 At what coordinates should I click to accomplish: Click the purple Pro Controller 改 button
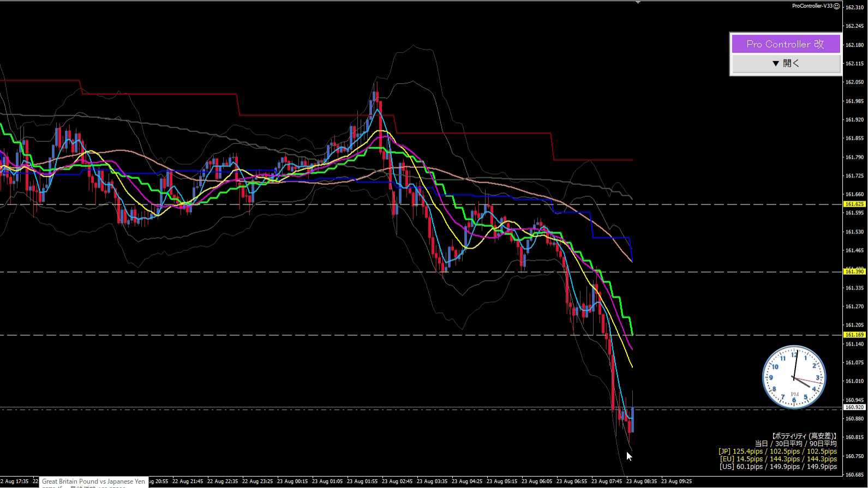coord(786,44)
